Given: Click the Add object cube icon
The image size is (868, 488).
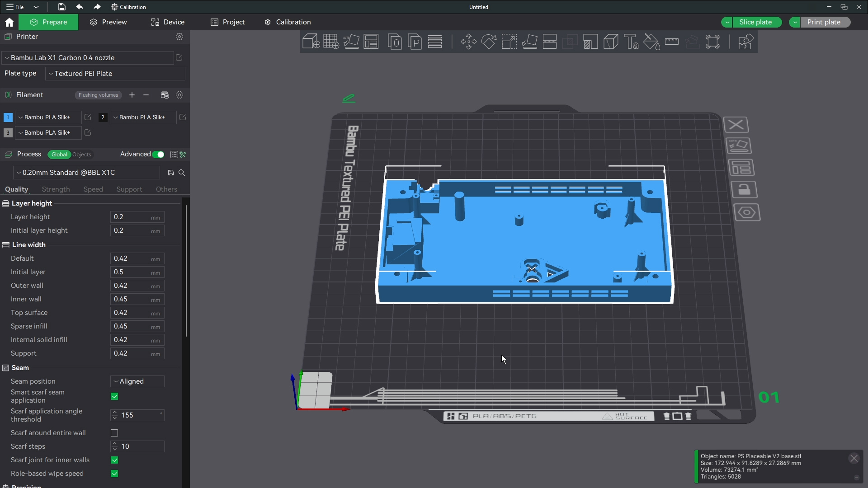Looking at the screenshot, I should 311,42.
